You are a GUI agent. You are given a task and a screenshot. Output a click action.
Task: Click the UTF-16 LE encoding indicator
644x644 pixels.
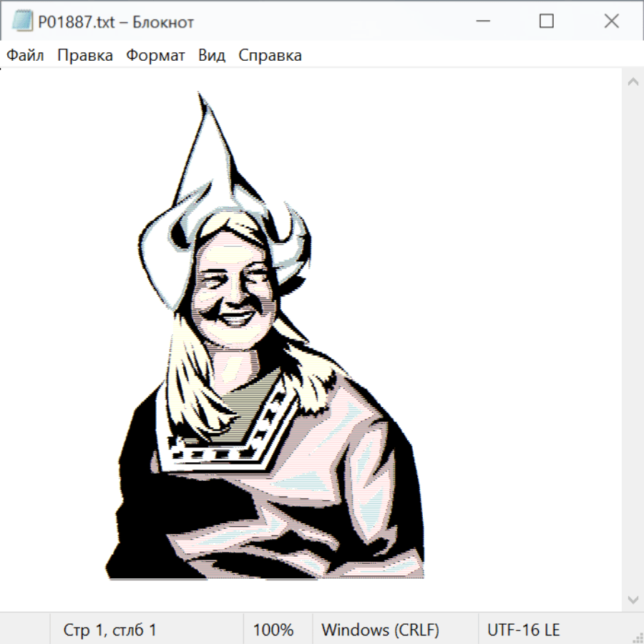(x=523, y=630)
